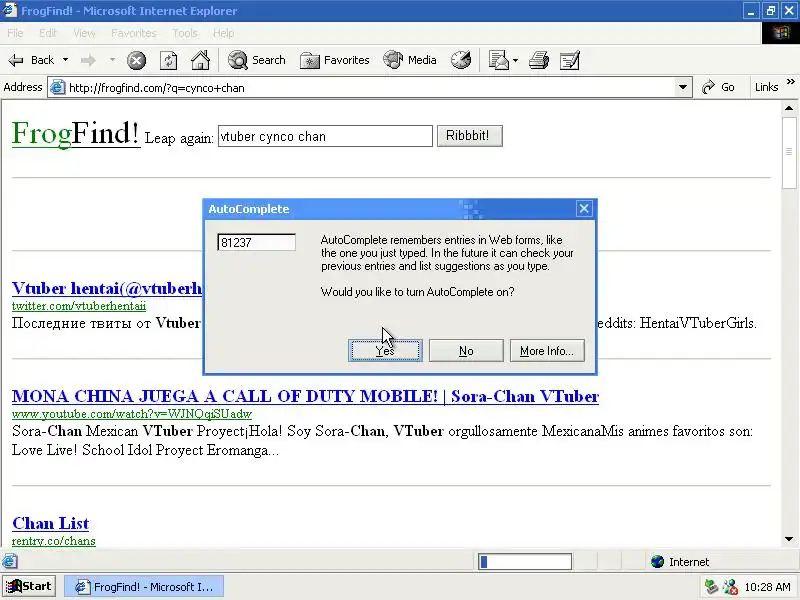
Task: Open the Media toolbar button
Action: [x=410, y=60]
